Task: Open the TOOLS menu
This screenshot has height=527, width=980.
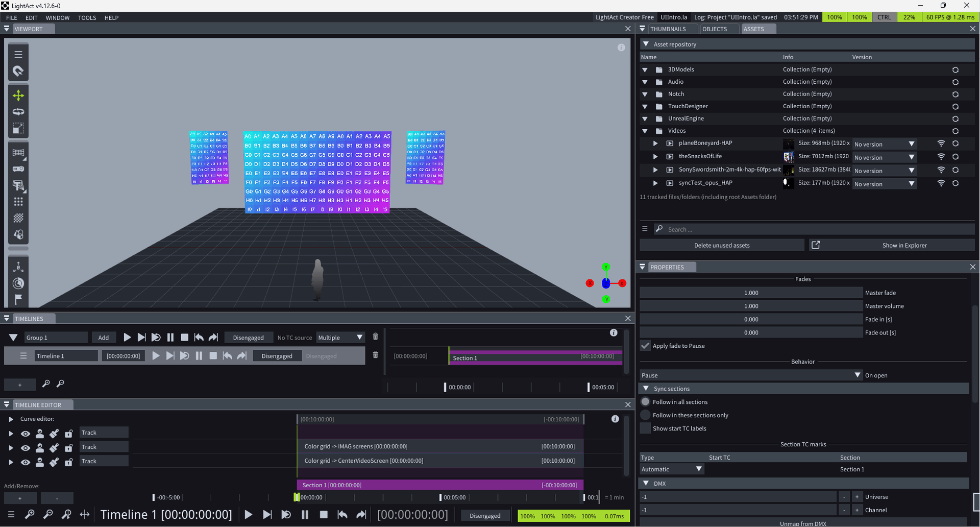Action: (x=87, y=18)
